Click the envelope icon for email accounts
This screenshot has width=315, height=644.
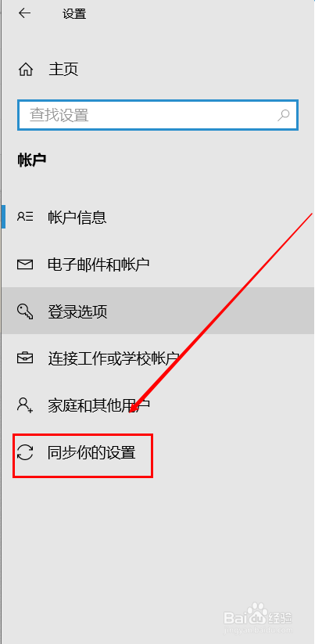(25, 264)
